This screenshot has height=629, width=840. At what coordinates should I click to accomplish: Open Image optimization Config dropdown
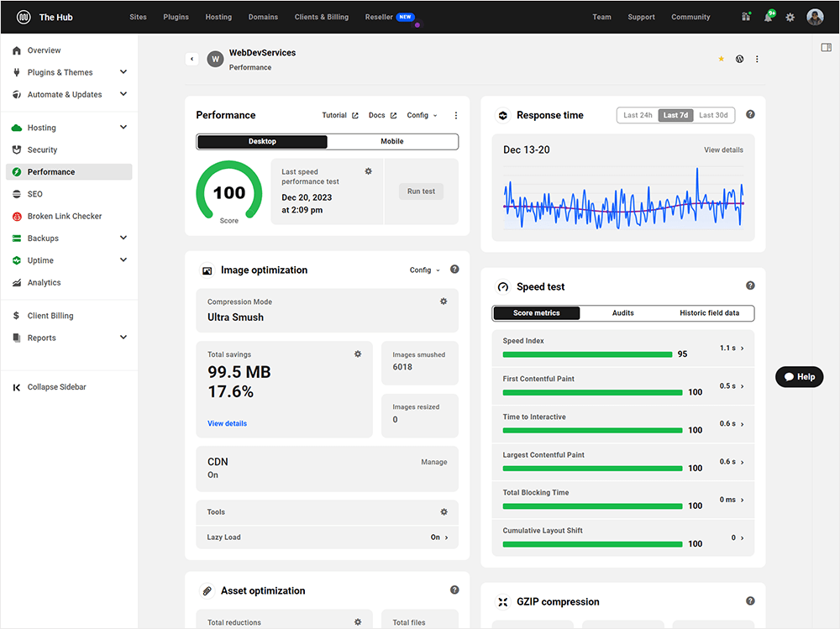425,270
